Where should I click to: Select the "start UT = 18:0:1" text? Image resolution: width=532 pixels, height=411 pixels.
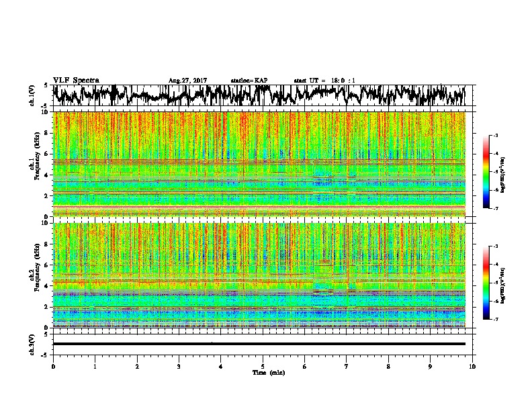click(324, 81)
